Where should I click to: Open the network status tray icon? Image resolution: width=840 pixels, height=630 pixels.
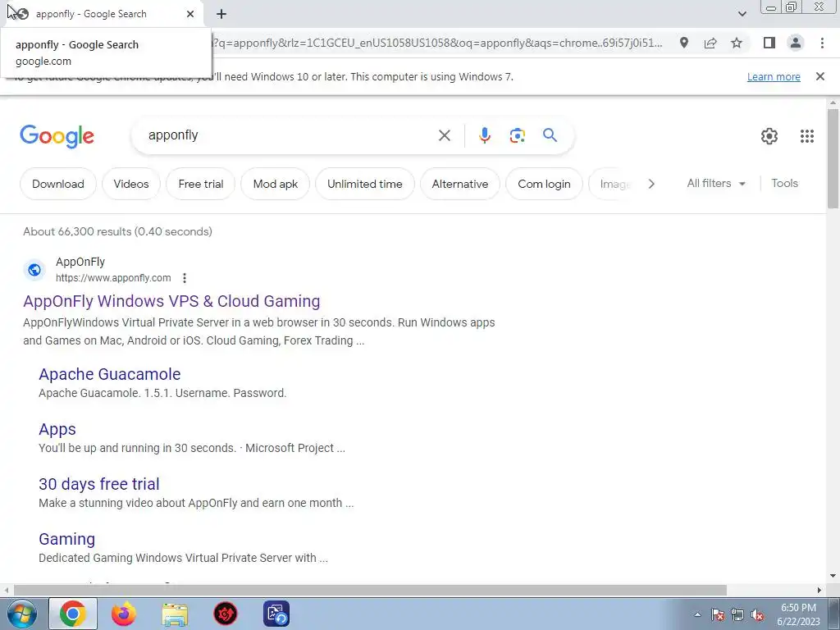click(737, 614)
